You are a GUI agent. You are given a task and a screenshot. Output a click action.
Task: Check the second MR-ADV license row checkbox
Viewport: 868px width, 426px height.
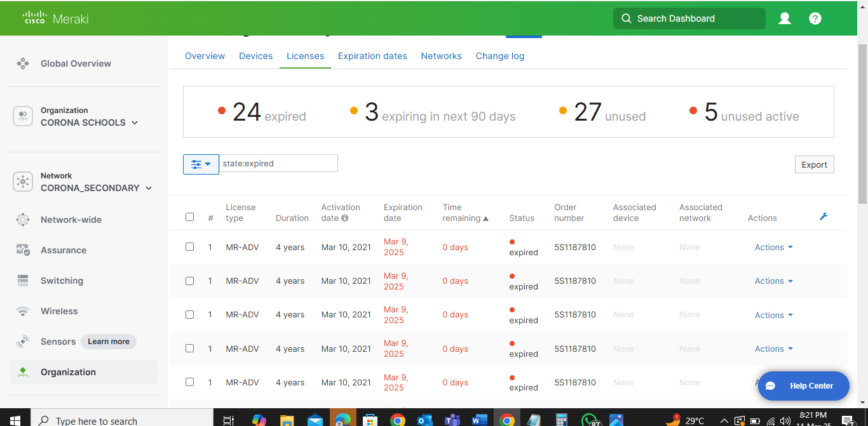[x=189, y=281]
